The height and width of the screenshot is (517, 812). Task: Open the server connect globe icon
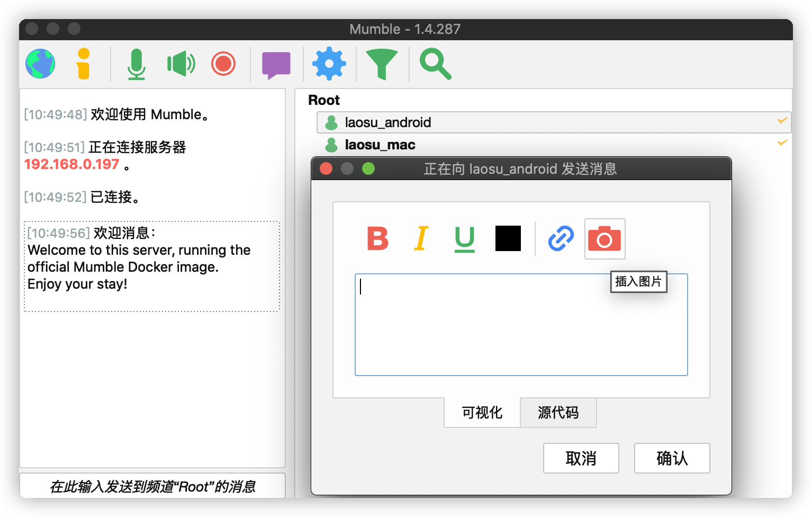tap(40, 64)
